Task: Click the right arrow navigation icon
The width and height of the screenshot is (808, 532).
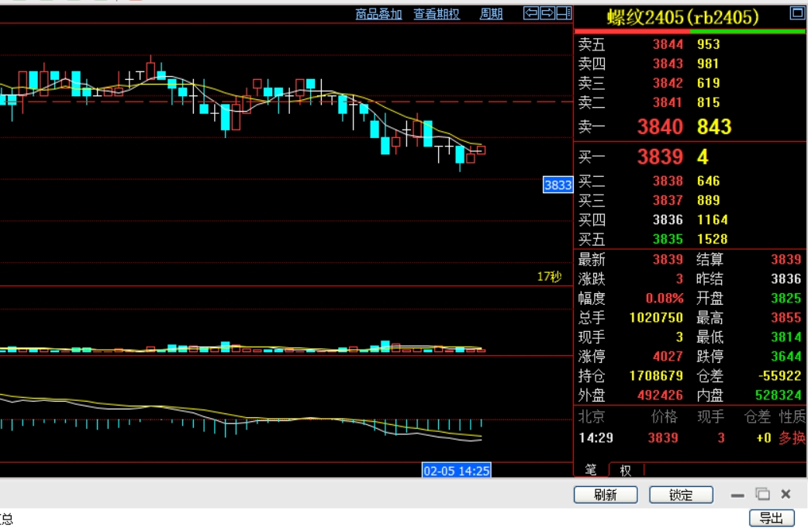Action: coord(547,12)
